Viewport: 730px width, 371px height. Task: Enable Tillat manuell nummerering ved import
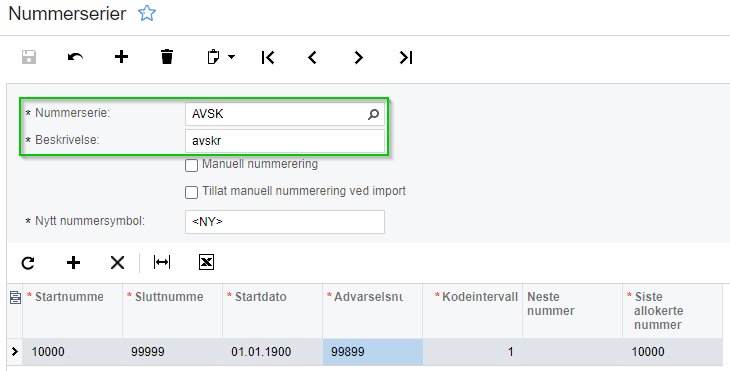pyautogui.click(x=191, y=192)
